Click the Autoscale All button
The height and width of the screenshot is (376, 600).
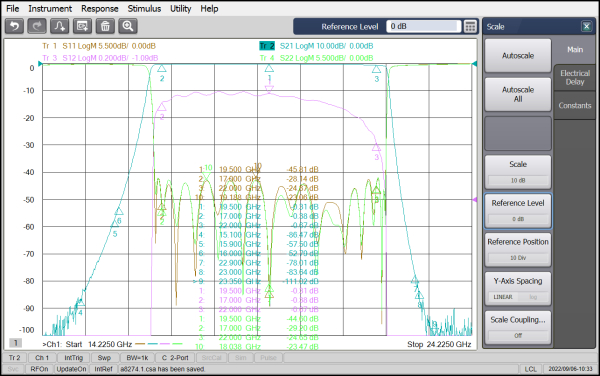pyautogui.click(x=518, y=94)
